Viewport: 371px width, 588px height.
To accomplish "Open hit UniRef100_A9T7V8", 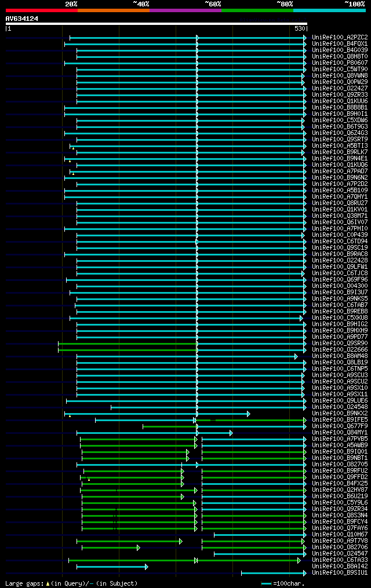I will [340, 541].
